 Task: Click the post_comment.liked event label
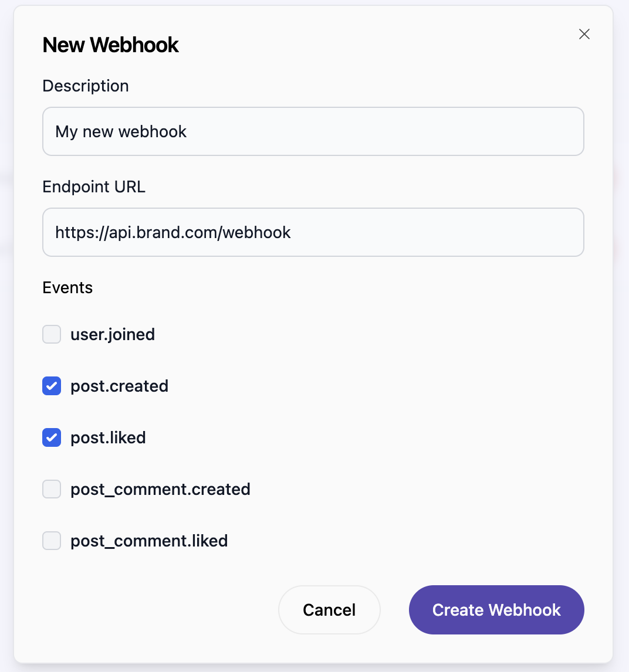coord(149,541)
